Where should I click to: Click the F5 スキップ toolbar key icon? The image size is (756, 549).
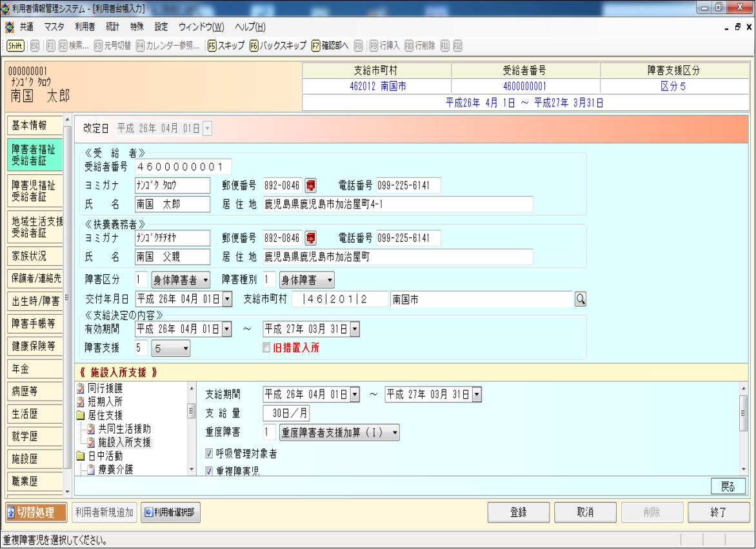tap(212, 46)
